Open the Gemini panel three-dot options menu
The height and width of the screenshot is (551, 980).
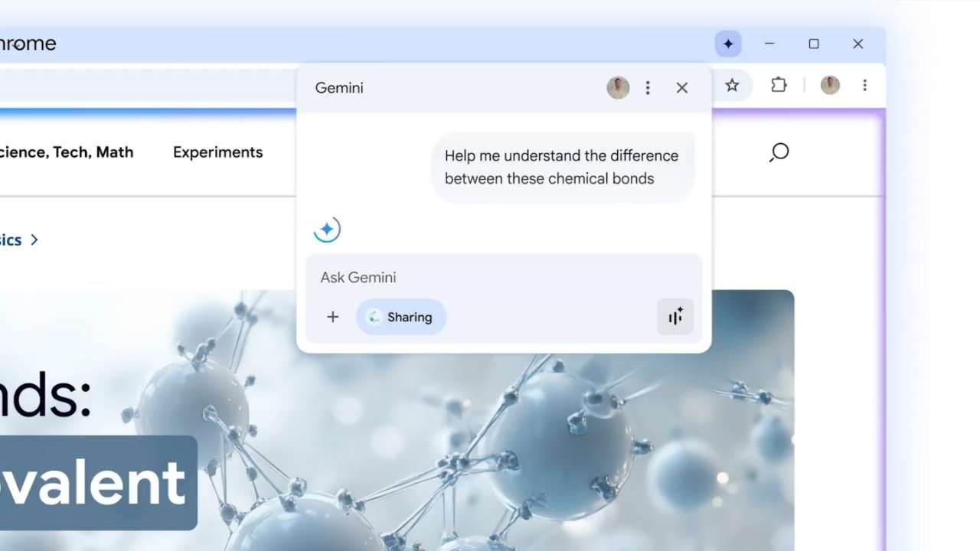(x=648, y=87)
